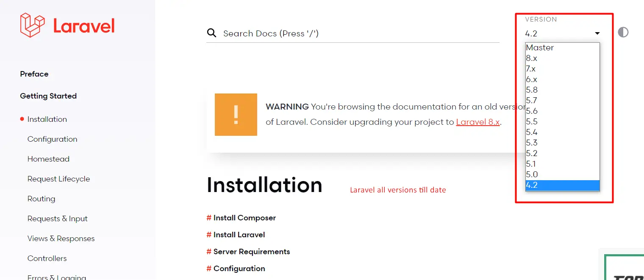
Task: Click the red dot beside Installation
Action: 22,119
